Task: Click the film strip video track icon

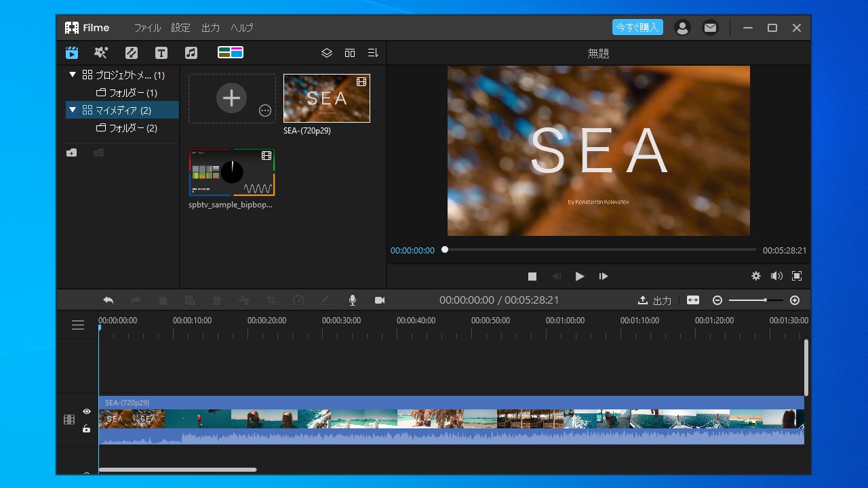Action: point(69,420)
